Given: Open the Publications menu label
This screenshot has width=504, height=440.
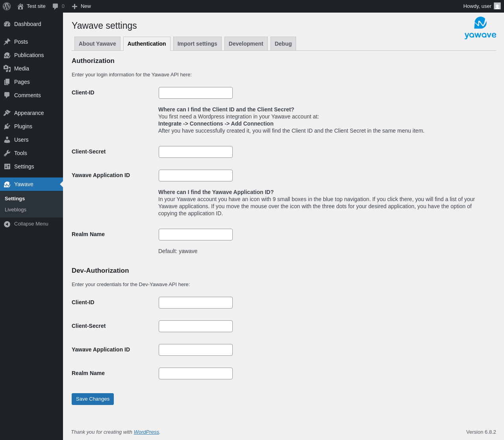Looking at the screenshot, I should pyautogui.click(x=29, y=55).
